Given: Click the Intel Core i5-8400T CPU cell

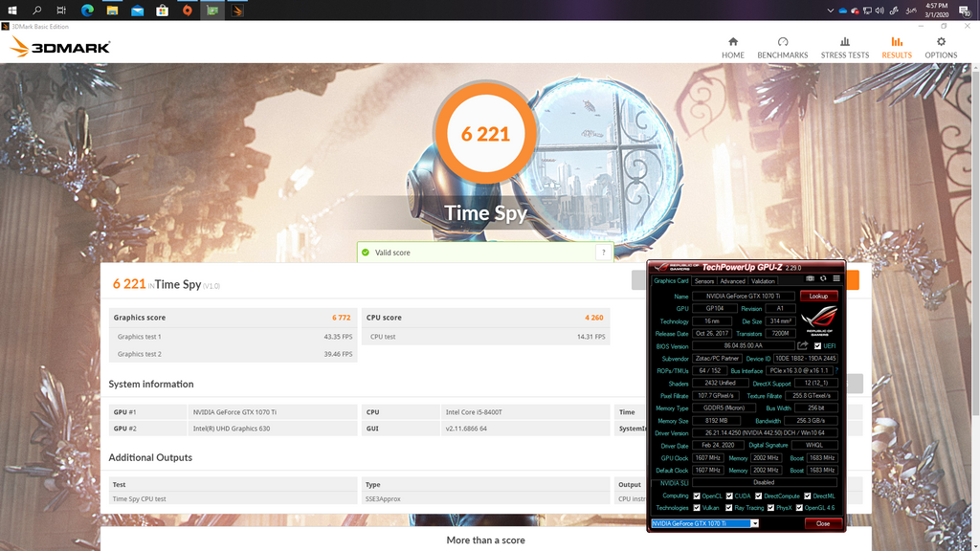Looking at the screenshot, I should pos(525,412).
